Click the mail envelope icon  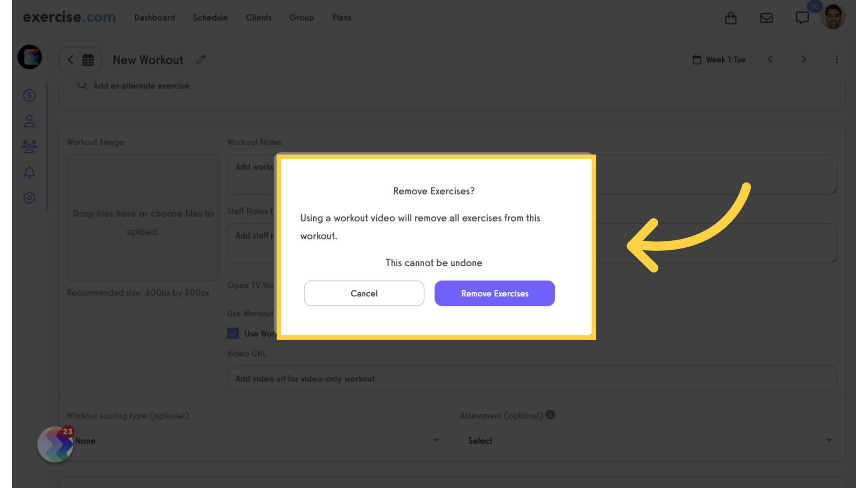click(x=767, y=17)
